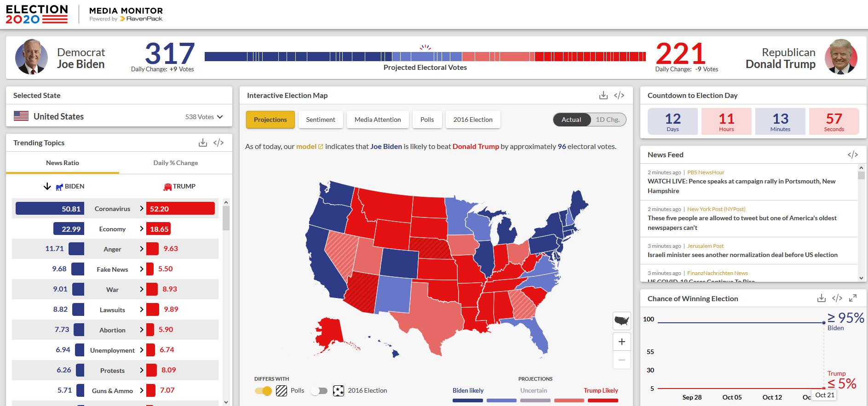
Task: Expand the Coronavirus topic row
Action: click(142, 208)
